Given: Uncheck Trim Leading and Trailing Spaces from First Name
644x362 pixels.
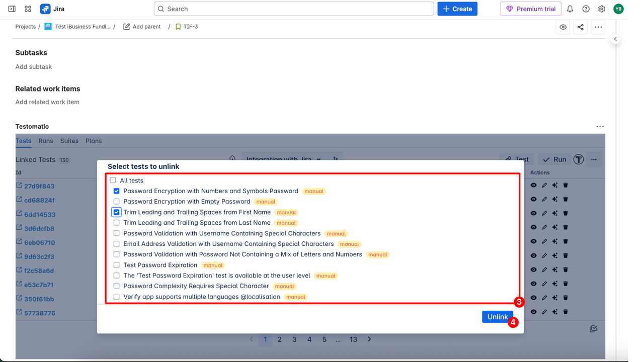Looking at the screenshot, I should (x=116, y=212).
